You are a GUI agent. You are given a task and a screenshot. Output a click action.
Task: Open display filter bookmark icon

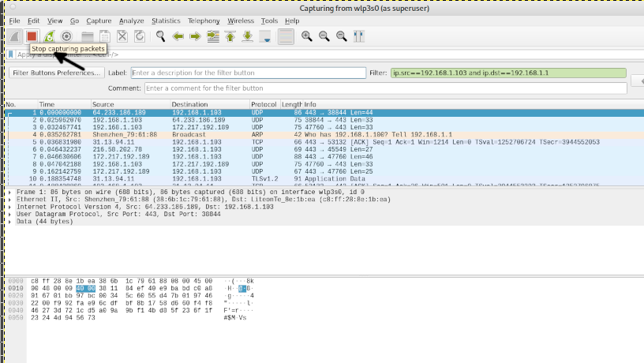(x=11, y=54)
